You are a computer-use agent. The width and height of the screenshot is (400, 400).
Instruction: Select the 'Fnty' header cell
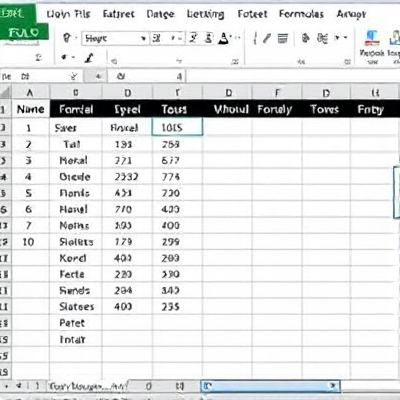coord(375,109)
